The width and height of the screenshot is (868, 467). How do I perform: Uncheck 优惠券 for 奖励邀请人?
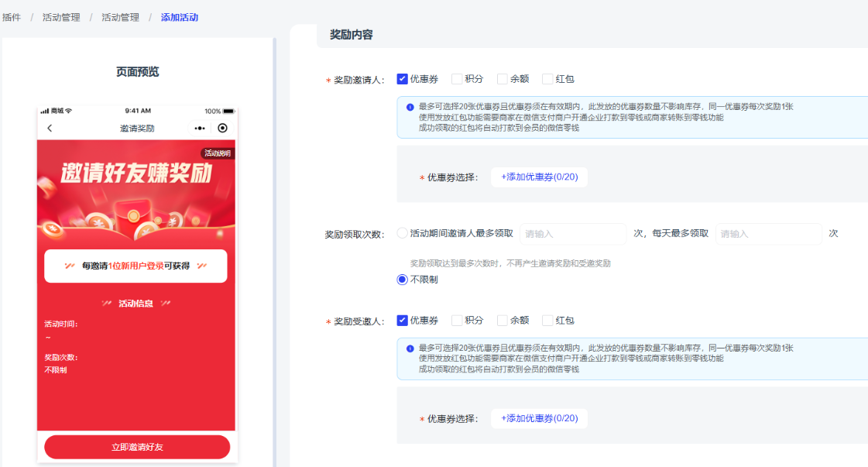coord(403,79)
